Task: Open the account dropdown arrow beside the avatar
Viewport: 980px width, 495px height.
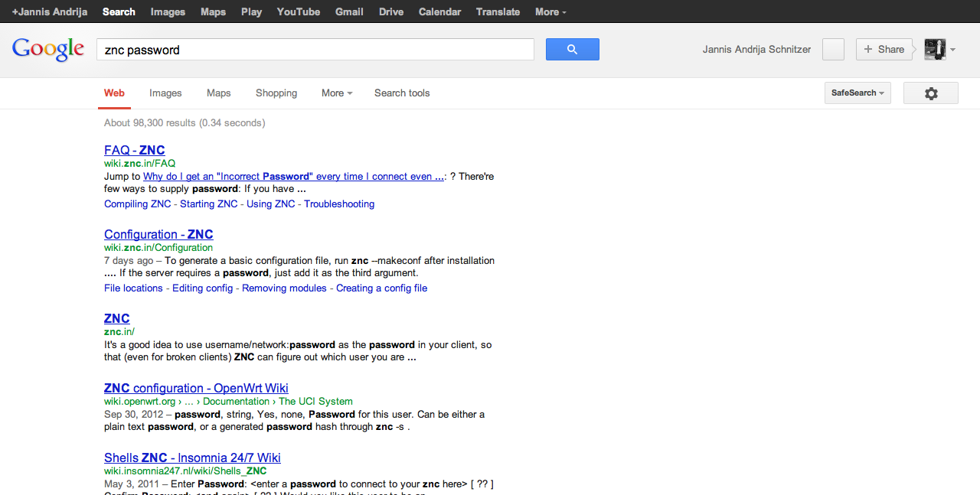Action: coord(952,50)
